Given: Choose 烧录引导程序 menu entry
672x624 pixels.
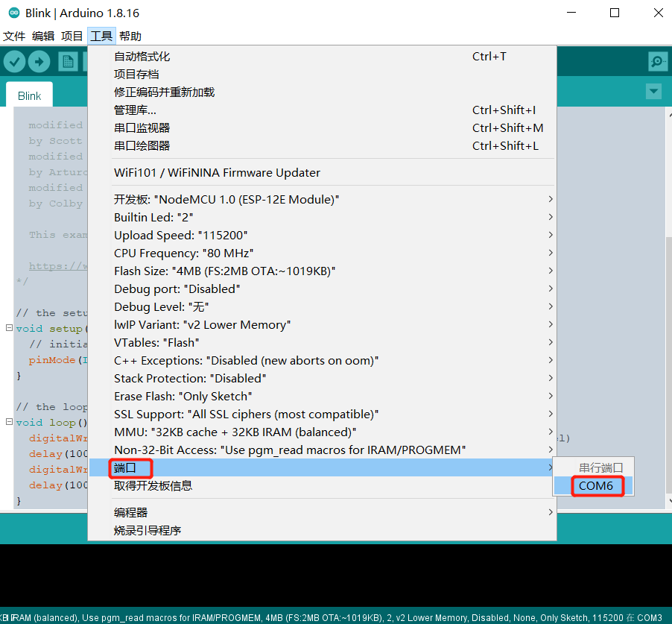Looking at the screenshot, I should tap(323, 531).
